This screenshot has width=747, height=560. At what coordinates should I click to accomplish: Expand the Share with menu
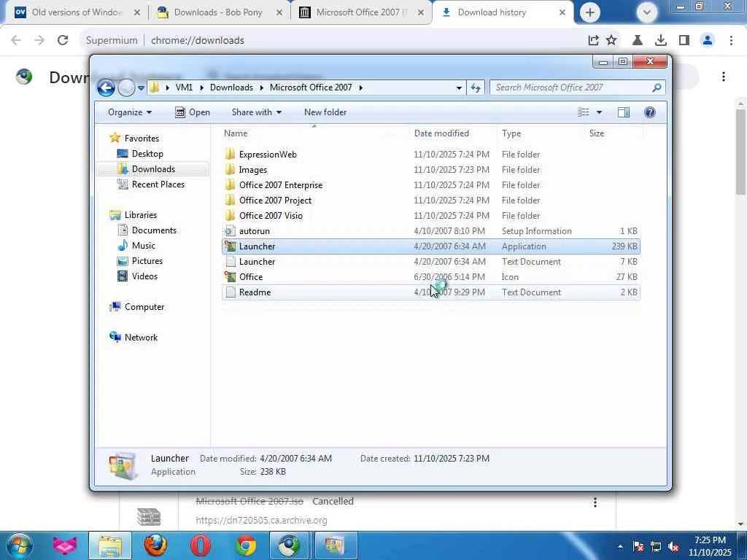click(256, 112)
